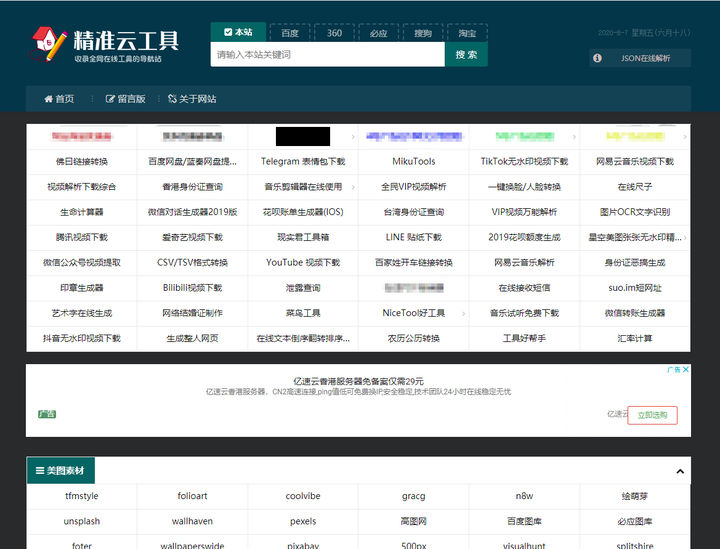Open suo.im短网址 link
Viewport: 720px width, 549px height.
pos(635,288)
